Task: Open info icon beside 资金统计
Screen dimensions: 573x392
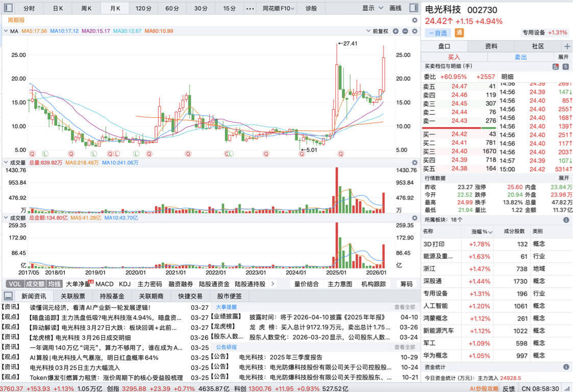Action: coord(566,367)
